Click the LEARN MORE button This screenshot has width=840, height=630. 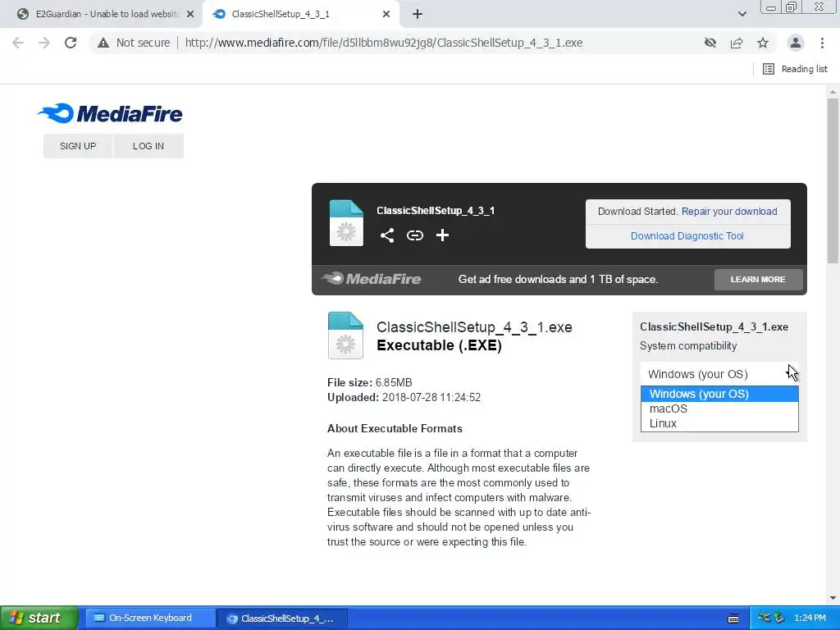click(758, 279)
